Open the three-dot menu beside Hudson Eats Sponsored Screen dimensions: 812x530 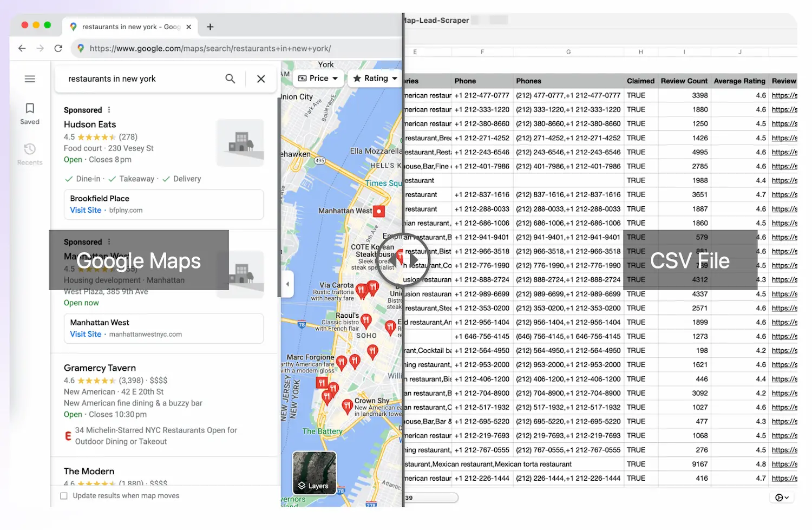point(109,110)
